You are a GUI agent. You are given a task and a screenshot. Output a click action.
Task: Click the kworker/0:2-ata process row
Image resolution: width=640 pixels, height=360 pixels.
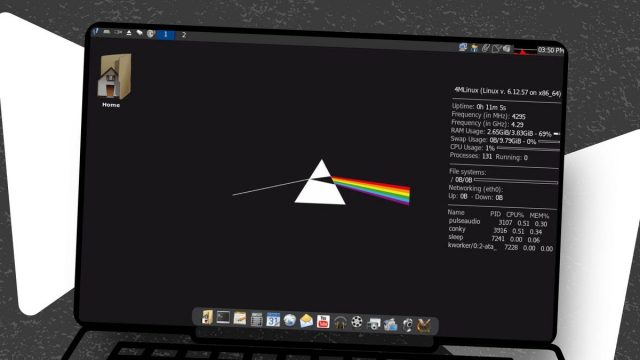click(x=500, y=247)
